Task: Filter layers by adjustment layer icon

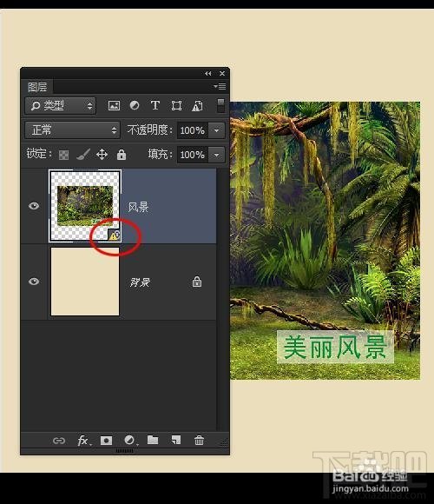Action: [135, 105]
